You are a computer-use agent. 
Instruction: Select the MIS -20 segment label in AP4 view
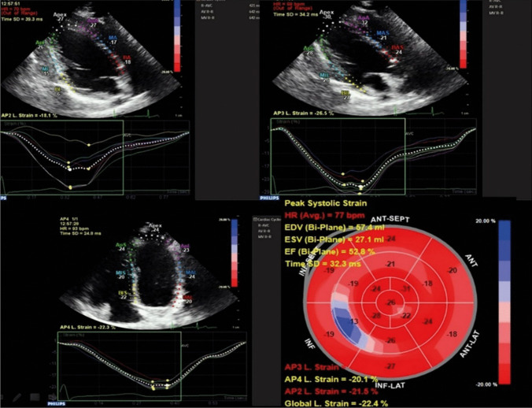(121, 275)
